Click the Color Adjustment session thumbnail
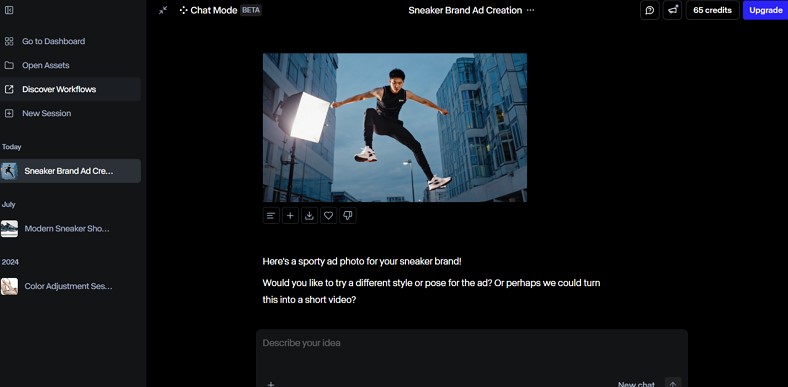Viewport: 788px width, 387px height. [x=9, y=286]
